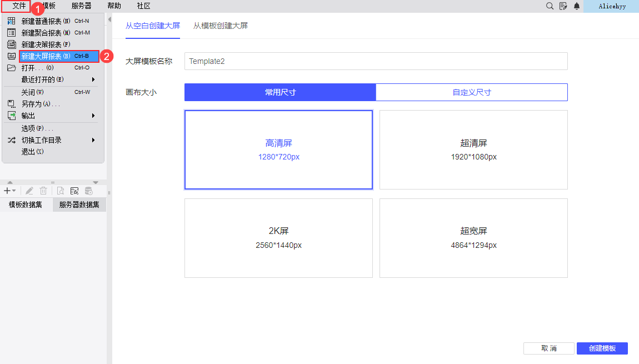Switch to 模板数据集 tab
Viewport: 639px width, 364px height.
[26, 205]
